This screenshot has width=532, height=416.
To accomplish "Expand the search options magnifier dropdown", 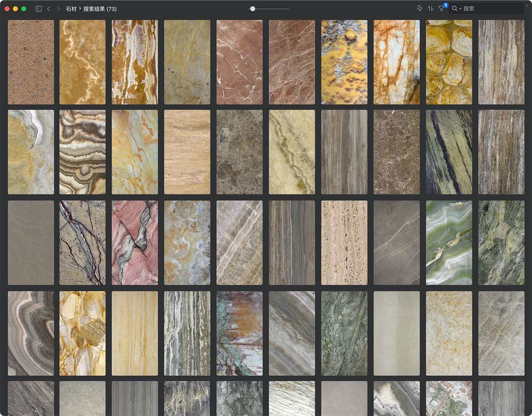I will (x=457, y=8).
